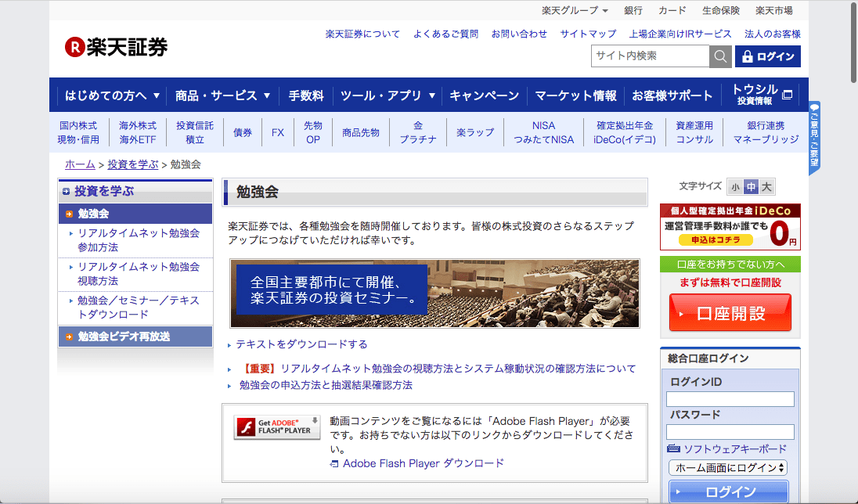Viewport: 858px width, 504px height.
Task: Open トウシル investment info external link
Action: (x=762, y=95)
